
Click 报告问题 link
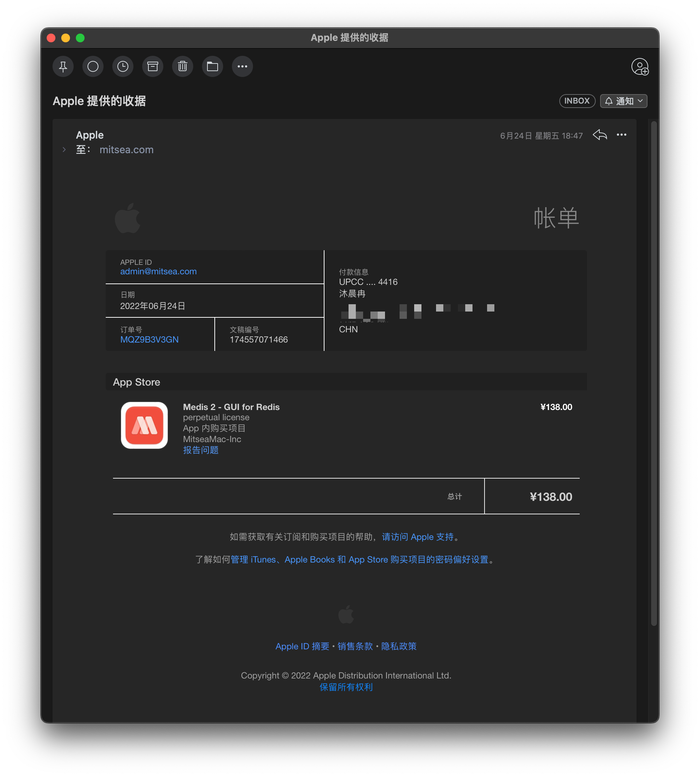coord(201,450)
